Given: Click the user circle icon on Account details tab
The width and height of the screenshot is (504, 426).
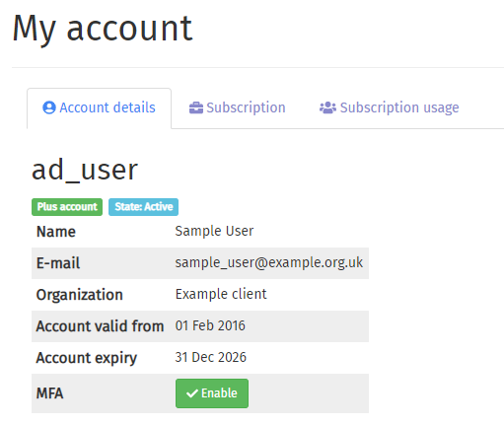Looking at the screenshot, I should pyautogui.click(x=49, y=107).
